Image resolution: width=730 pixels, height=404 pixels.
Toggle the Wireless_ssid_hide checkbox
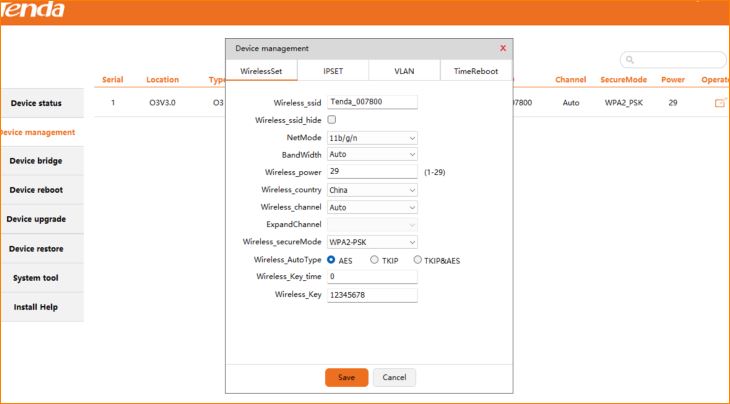(x=332, y=119)
